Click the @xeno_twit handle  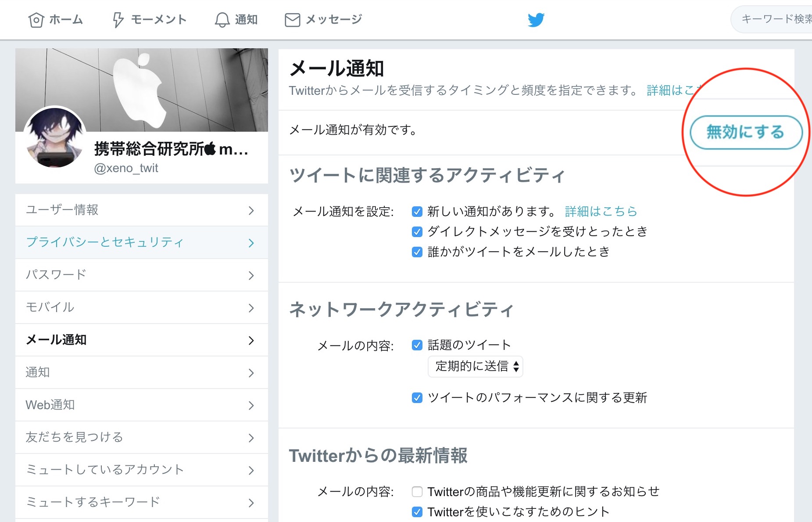click(126, 168)
